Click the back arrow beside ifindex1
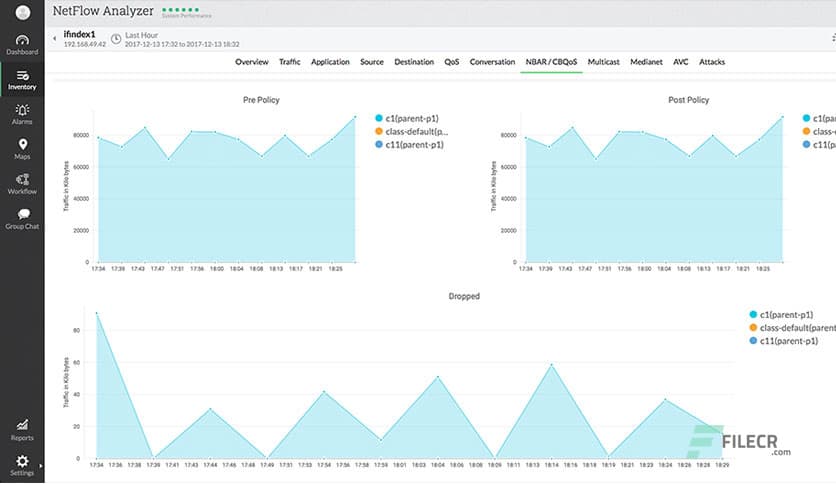Image resolution: width=836 pixels, height=484 pixels. tap(54, 38)
